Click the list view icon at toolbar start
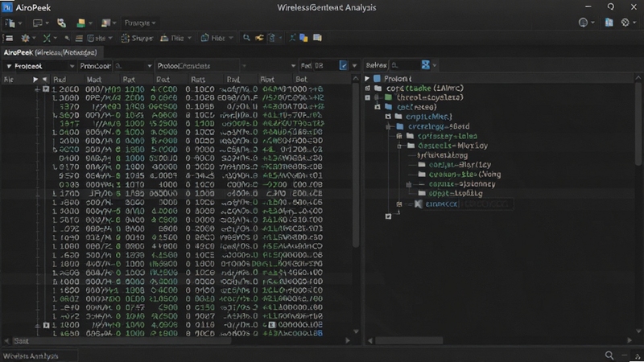The width and height of the screenshot is (644, 362). pyautogui.click(x=9, y=38)
